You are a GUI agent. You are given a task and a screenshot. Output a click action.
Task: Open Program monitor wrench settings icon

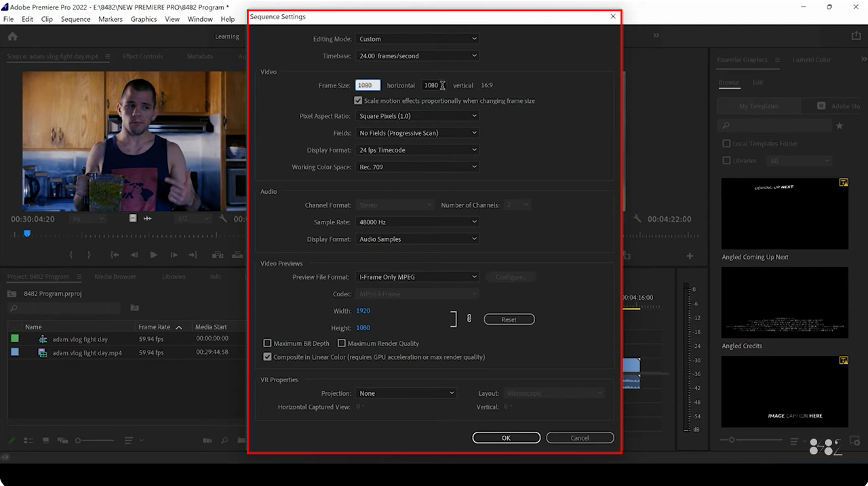(x=637, y=218)
